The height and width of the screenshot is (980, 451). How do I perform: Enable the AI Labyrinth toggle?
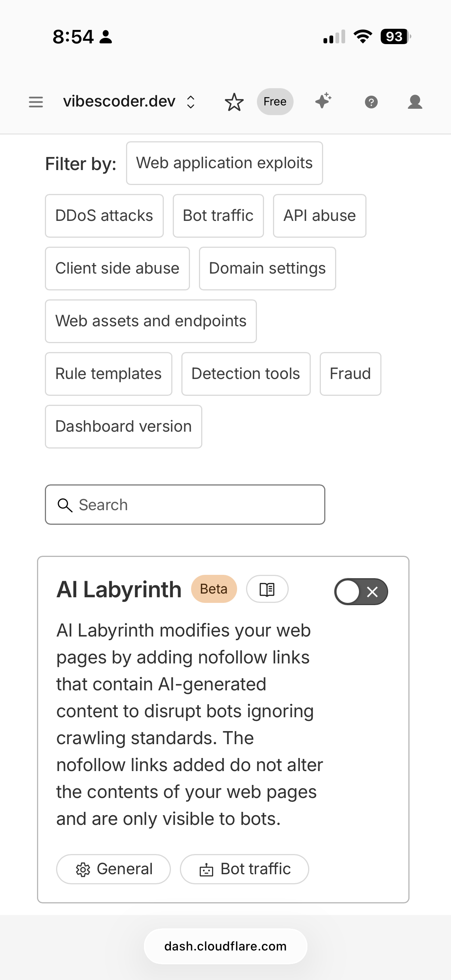click(x=361, y=592)
